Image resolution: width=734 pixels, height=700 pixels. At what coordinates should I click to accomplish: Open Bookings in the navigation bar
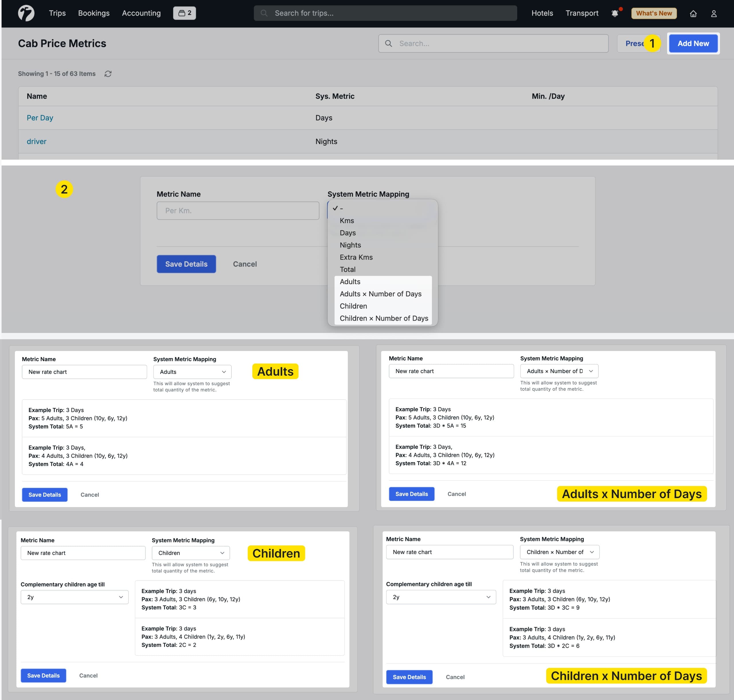pos(94,13)
